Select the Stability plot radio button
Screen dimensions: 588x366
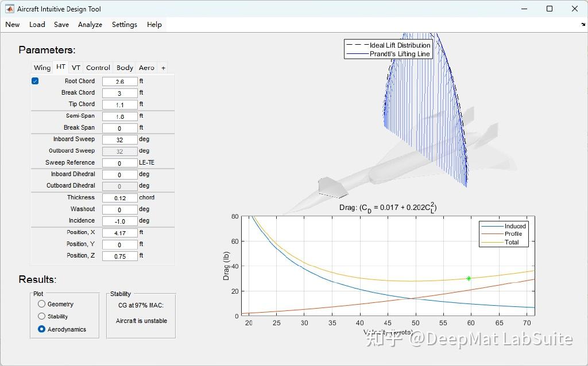pos(41,316)
